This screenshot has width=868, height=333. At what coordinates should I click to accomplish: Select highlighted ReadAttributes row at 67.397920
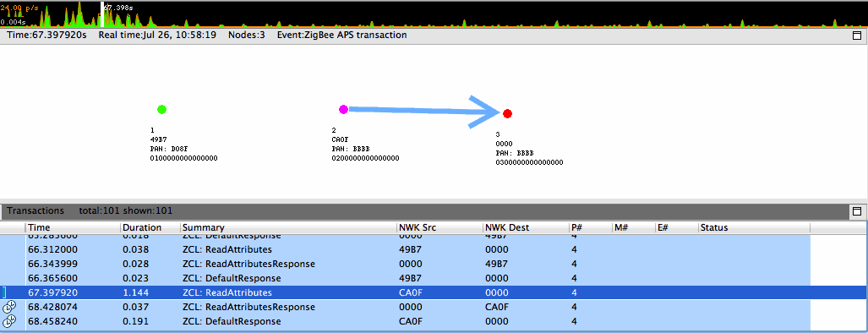pos(434,292)
